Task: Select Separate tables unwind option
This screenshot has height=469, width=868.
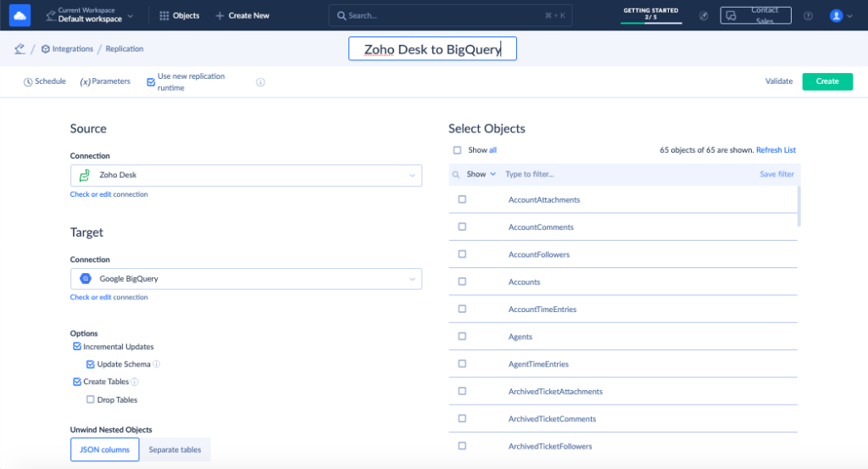Action: point(175,449)
